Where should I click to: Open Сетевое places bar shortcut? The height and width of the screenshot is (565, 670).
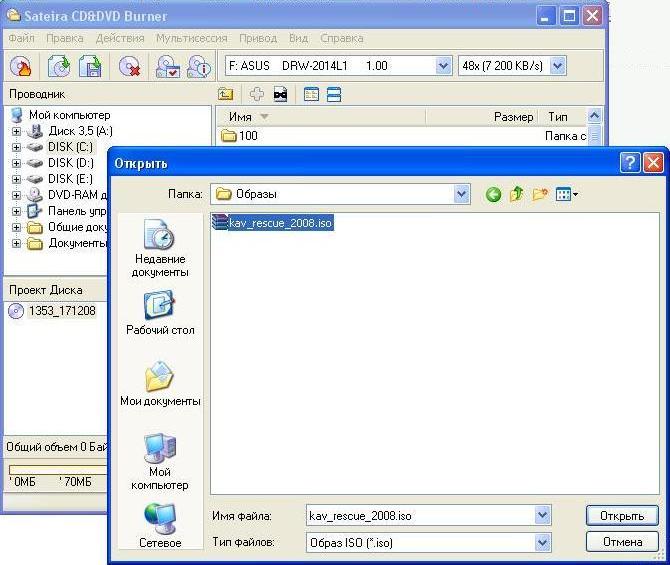[x=160, y=525]
